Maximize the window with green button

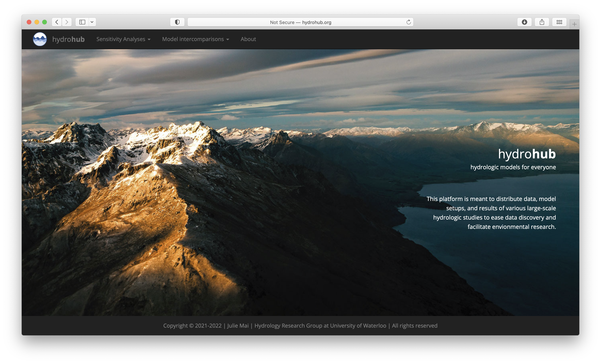pos(45,22)
